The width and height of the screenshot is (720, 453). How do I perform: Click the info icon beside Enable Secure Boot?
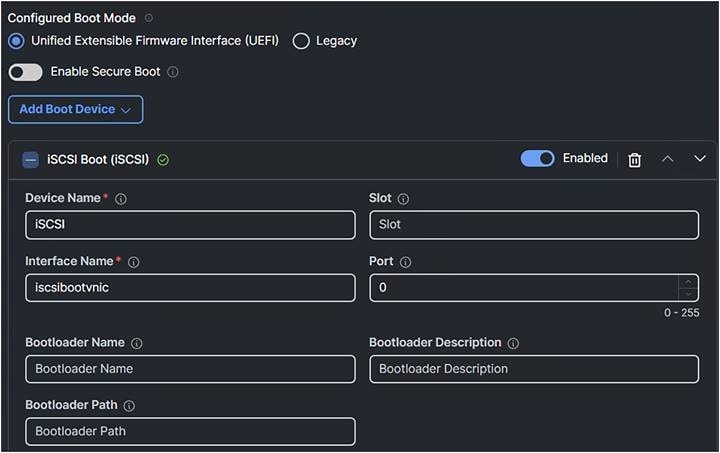pyautogui.click(x=173, y=72)
